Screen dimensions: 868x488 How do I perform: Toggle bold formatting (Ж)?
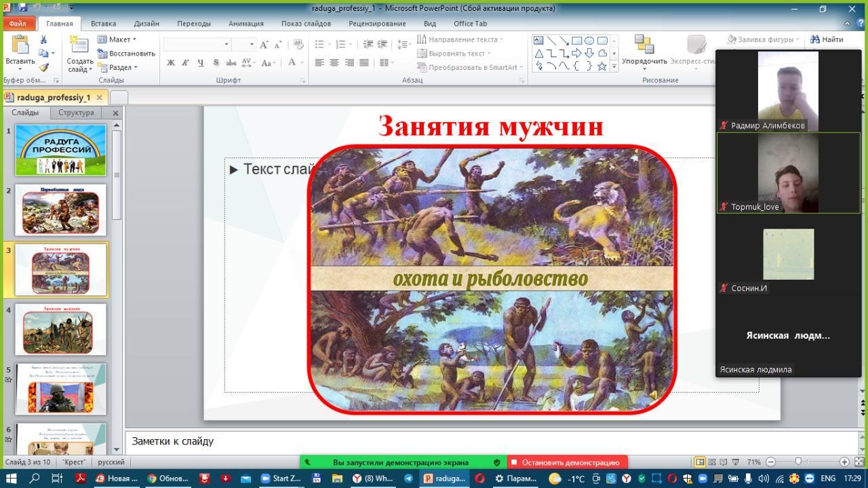click(171, 63)
